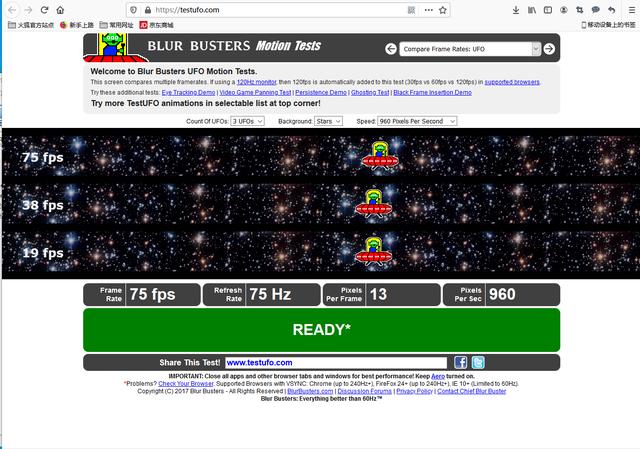Open the chat bubble toolbar icon
Image resolution: width=640 pixels, height=449 pixels.
tap(596, 10)
